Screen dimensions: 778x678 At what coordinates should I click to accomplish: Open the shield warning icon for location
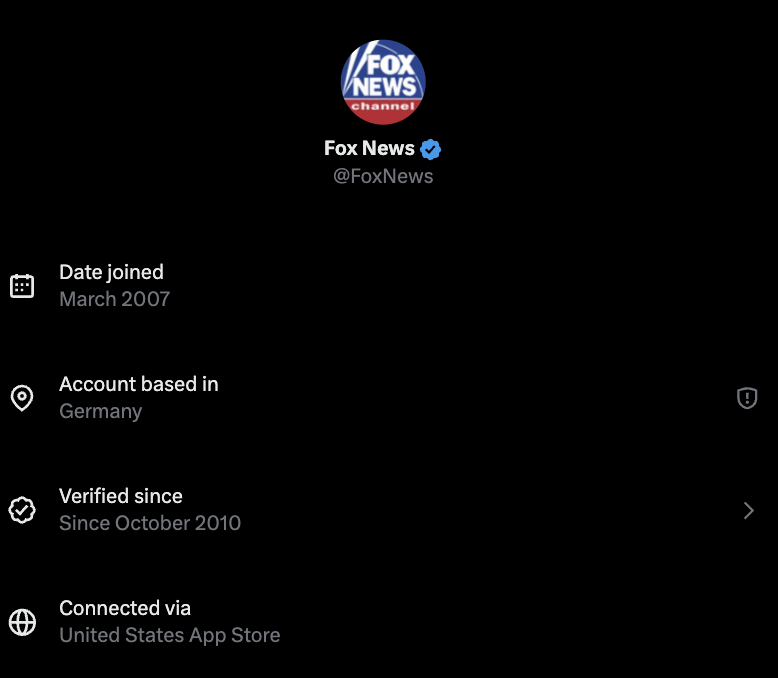pos(747,398)
